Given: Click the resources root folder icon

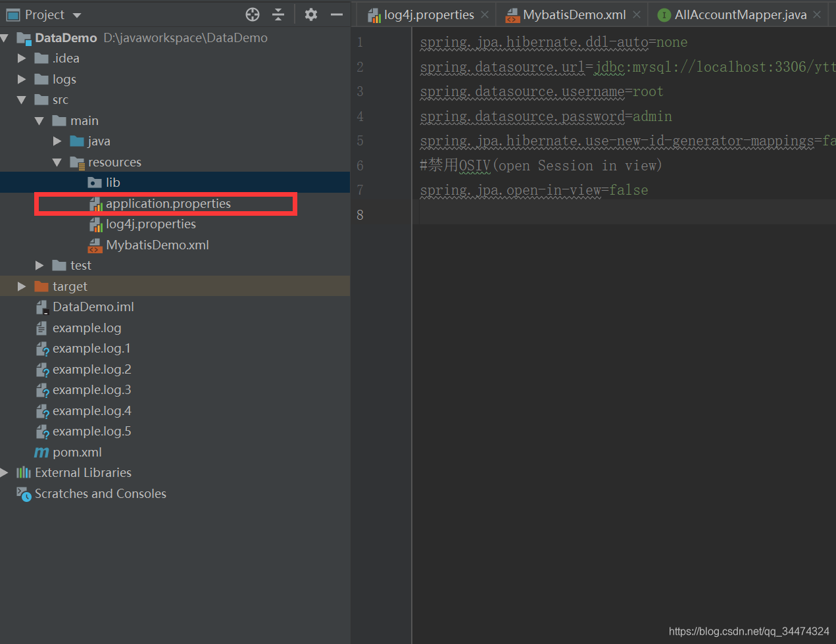Looking at the screenshot, I should coord(78,162).
